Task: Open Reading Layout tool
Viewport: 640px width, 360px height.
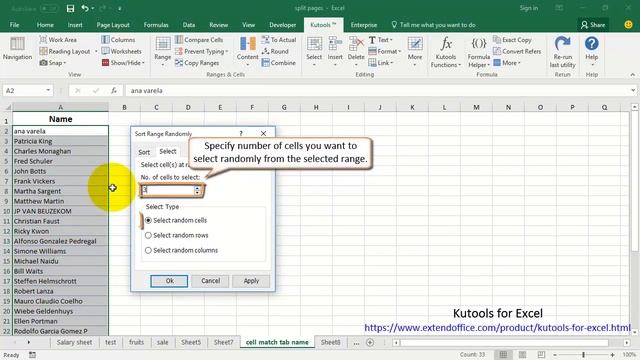Action: (64, 51)
